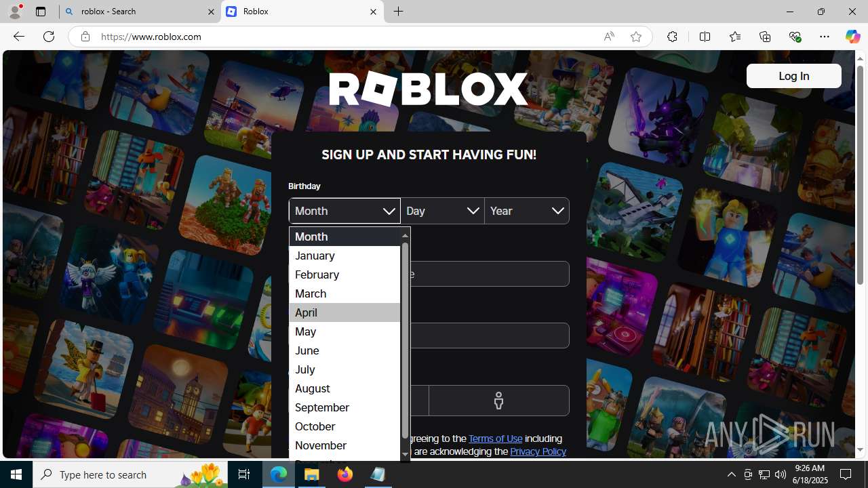Click the month list scrollbar thumb
Screen dimensions: 868x488
(405, 340)
